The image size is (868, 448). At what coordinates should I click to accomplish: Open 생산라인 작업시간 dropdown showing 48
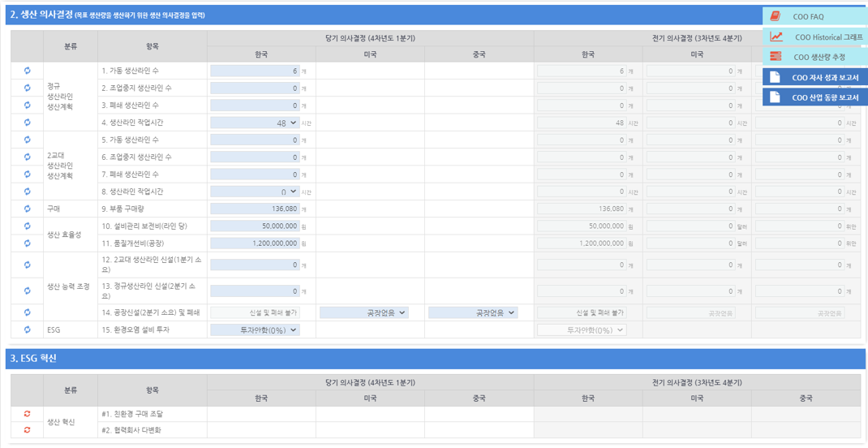pos(255,123)
